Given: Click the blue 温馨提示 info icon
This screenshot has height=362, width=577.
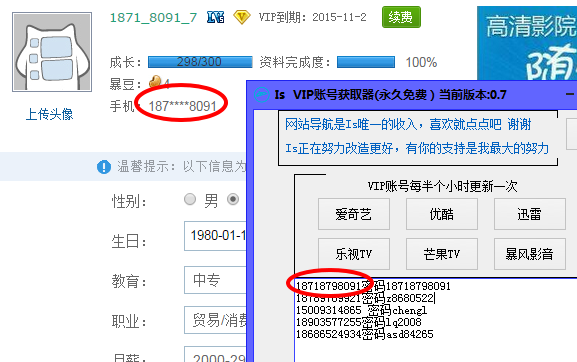Looking at the screenshot, I should 104,167.
